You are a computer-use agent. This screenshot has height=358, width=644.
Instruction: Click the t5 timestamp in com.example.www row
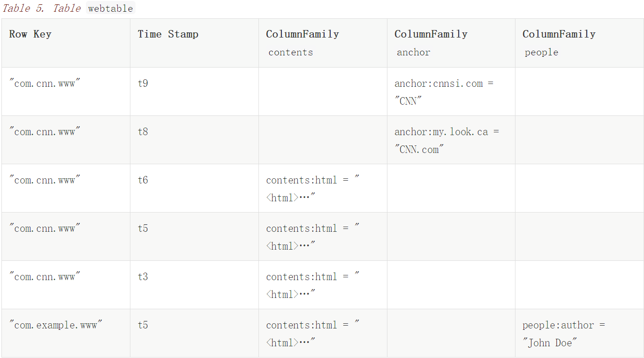pyautogui.click(x=143, y=325)
